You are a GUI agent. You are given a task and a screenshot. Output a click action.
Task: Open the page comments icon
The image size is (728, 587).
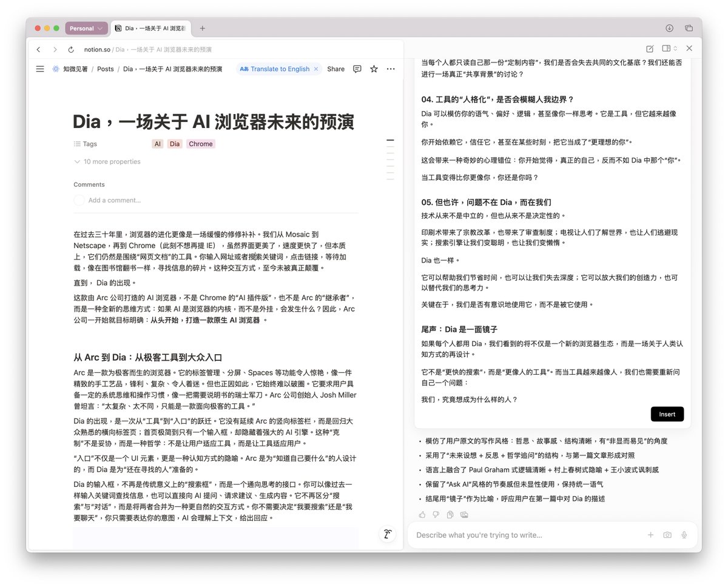pyautogui.click(x=357, y=69)
